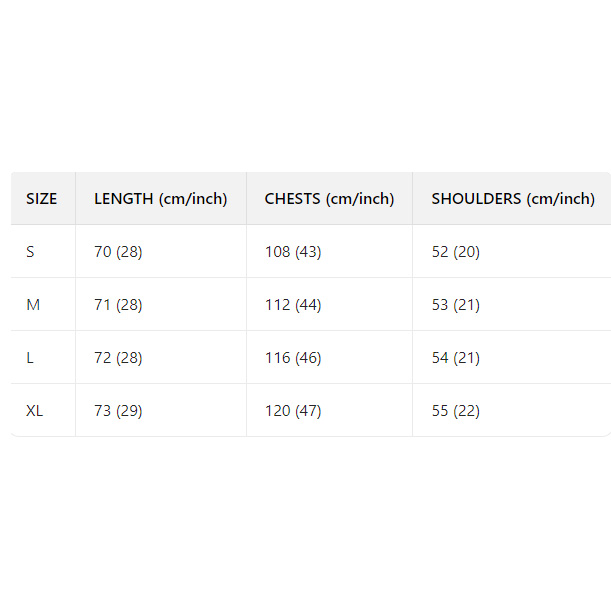Click the 70 (28) length cell
The image size is (611, 611).
click(x=118, y=252)
